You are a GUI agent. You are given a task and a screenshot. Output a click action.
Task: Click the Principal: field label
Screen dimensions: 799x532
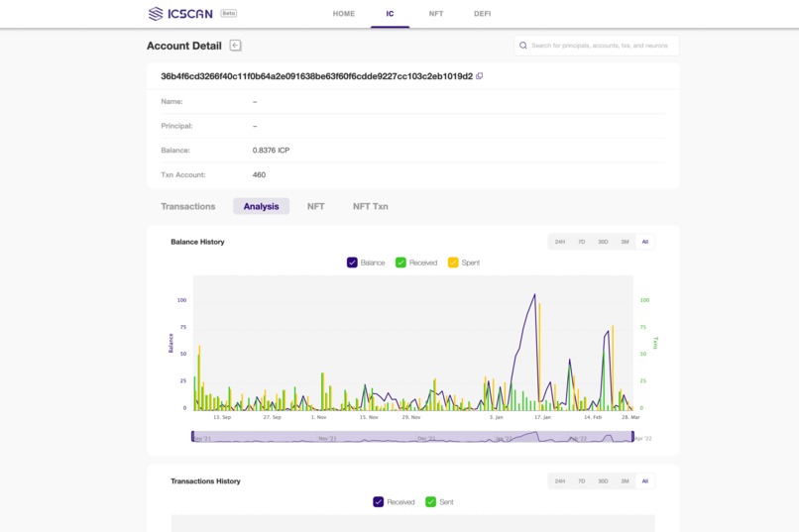pyautogui.click(x=176, y=126)
